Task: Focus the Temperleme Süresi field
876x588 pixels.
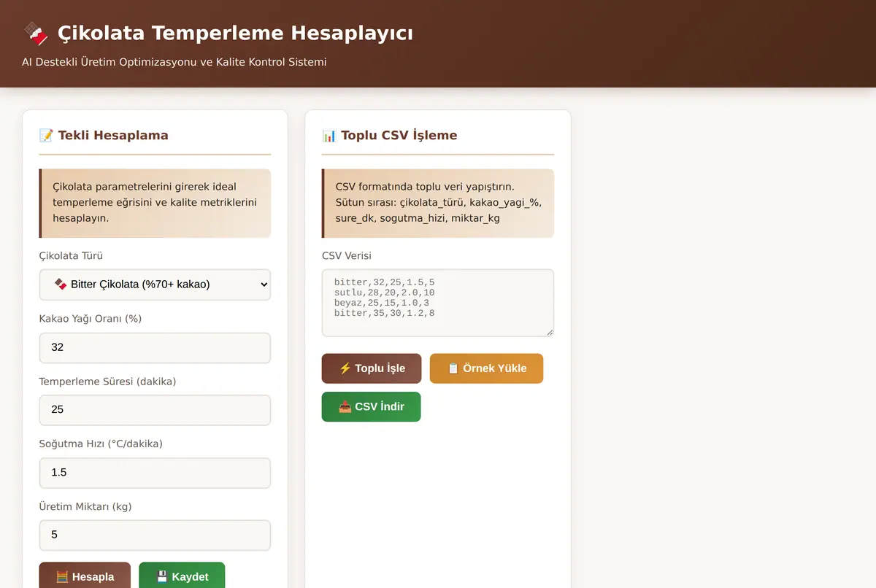Action: (x=155, y=410)
